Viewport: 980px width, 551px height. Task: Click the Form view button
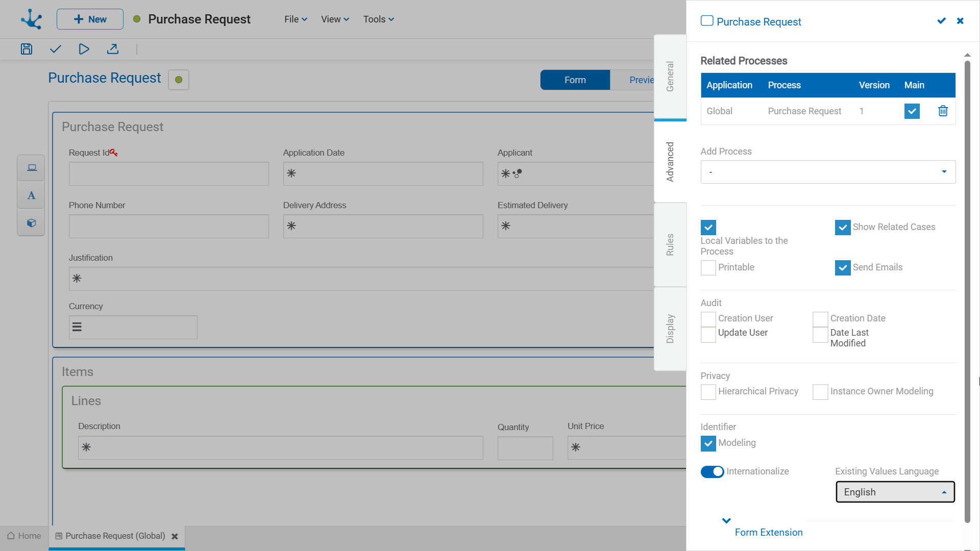575,80
